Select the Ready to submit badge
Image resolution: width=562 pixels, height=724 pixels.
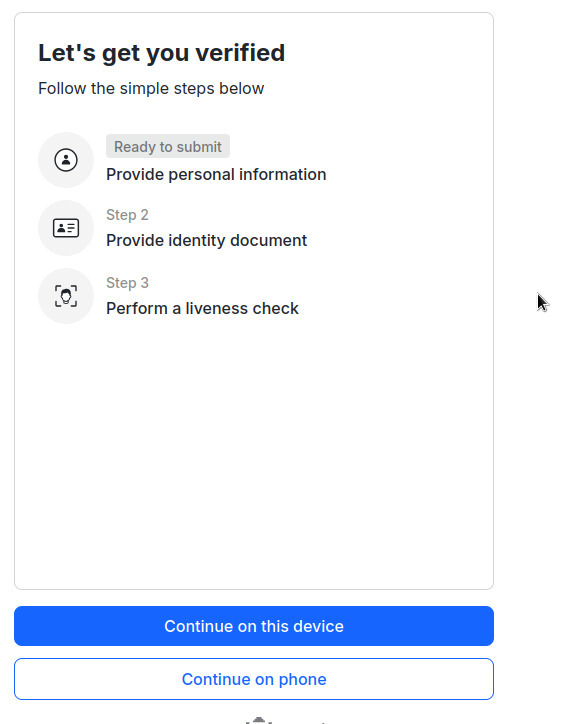tap(168, 146)
